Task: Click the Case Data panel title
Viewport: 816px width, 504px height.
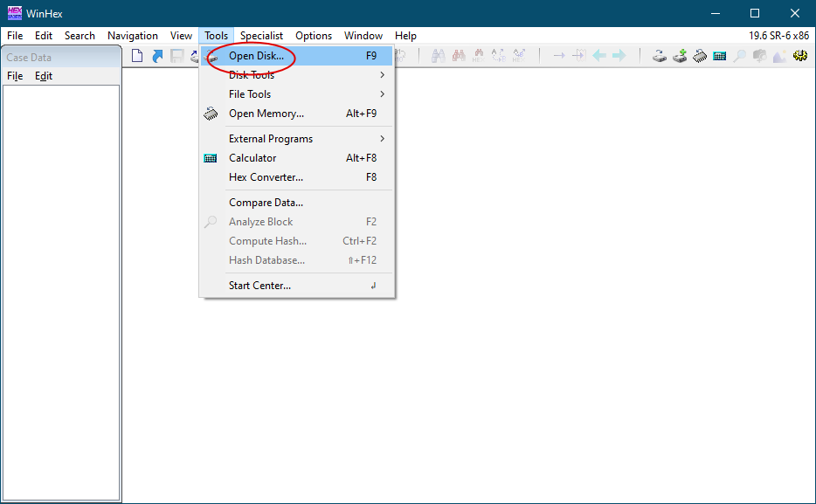Action: (29, 58)
